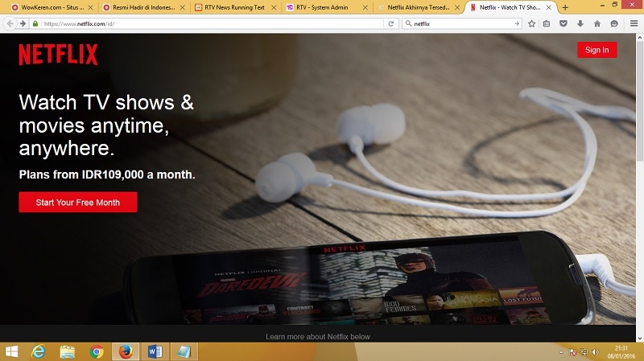Click the search go arrow in search box
Image resolution: width=644 pixels, height=361 pixels.
click(x=517, y=24)
